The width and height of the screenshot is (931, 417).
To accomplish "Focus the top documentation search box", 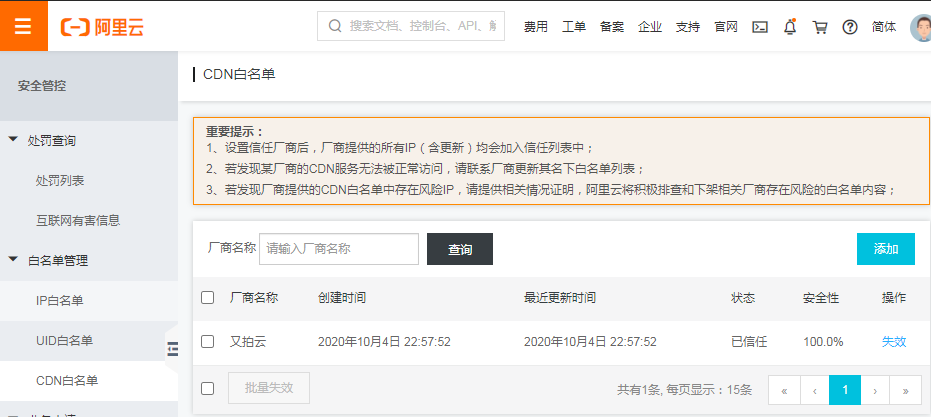I will pyautogui.click(x=411, y=26).
